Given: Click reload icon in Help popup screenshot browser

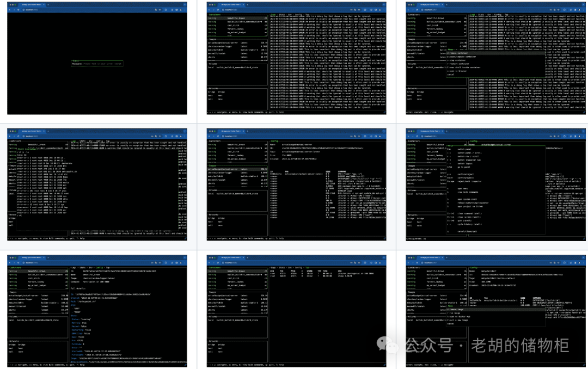Looking at the screenshot, I should 416,136.
